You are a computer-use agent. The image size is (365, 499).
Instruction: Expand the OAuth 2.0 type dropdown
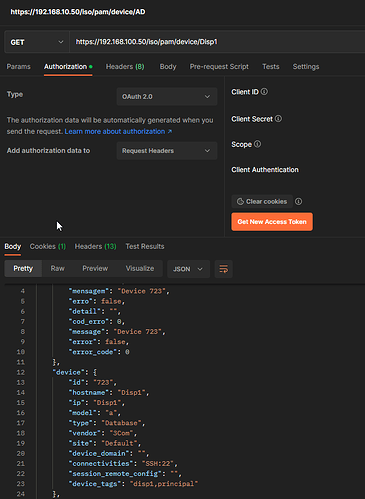(x=167, y=97)
